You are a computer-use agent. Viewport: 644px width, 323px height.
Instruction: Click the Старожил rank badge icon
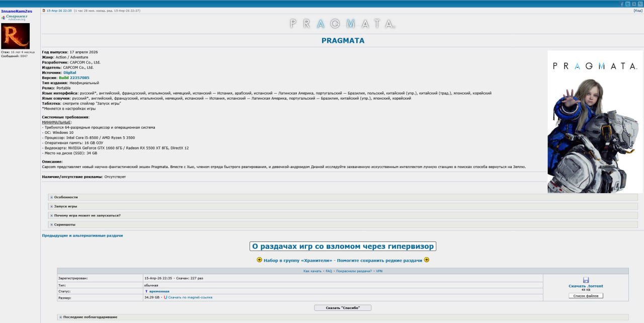point(4,17)
